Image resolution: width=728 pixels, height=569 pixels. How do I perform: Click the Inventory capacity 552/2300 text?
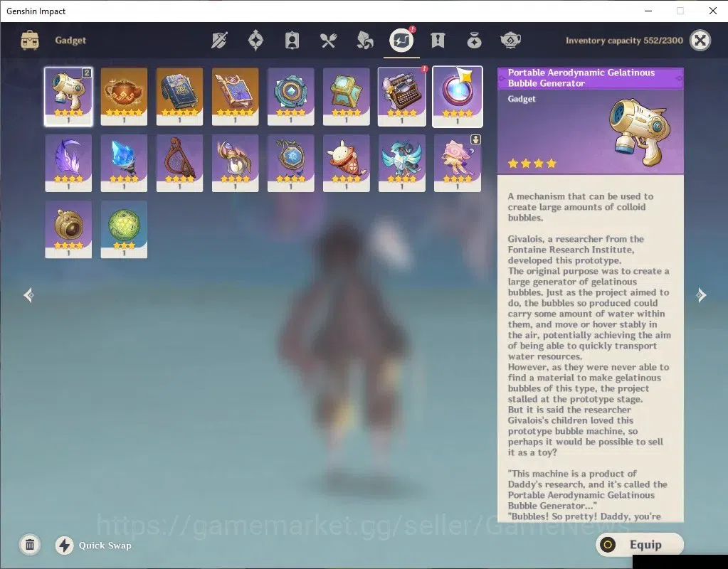coord(624,41)
